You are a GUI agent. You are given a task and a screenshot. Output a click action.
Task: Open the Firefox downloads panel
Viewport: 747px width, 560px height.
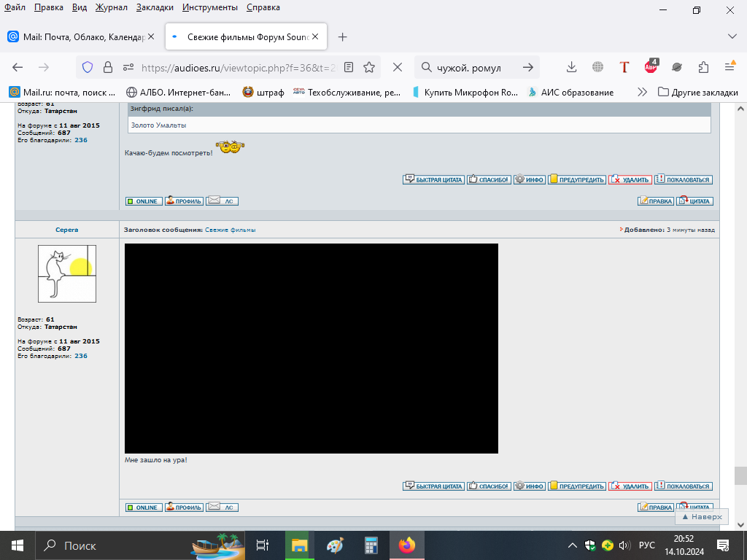point(572,67)
